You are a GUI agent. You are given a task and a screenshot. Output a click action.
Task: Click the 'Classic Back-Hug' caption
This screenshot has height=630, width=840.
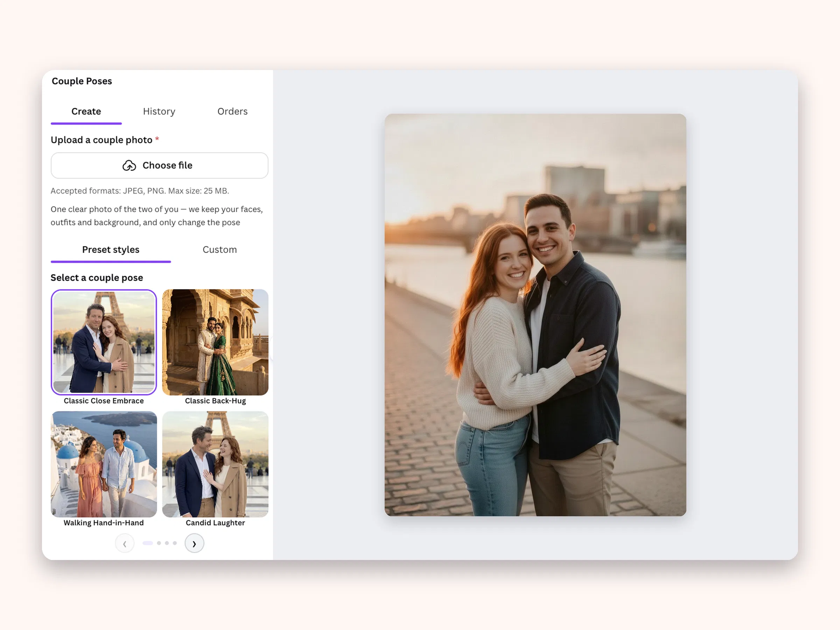215,401
